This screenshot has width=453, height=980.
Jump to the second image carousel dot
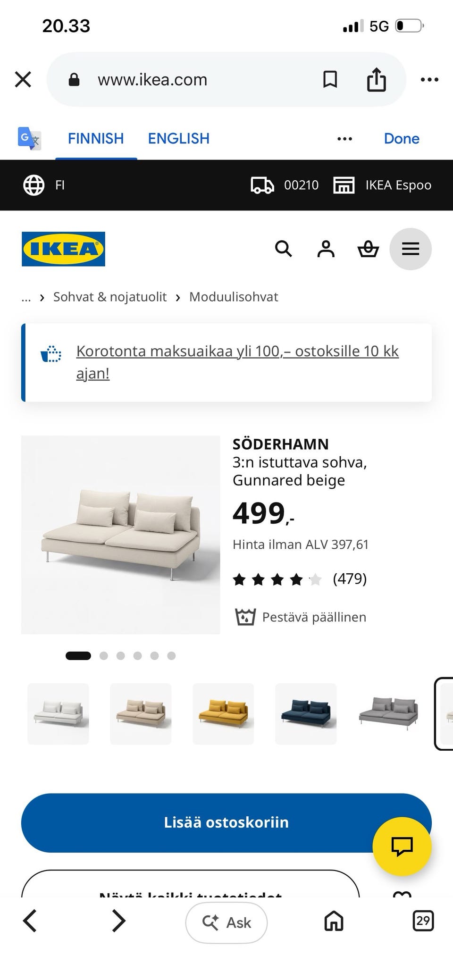[x=104, y=655]
